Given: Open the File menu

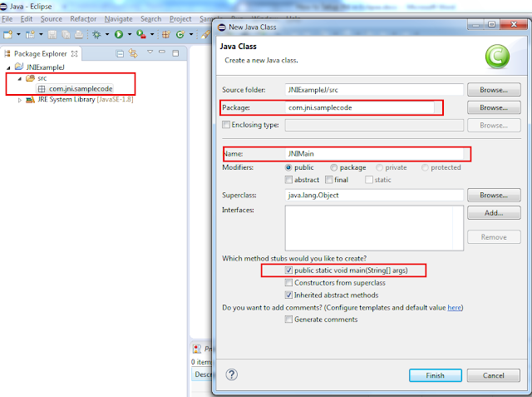Looking at the screenshot, I should 7,19.
